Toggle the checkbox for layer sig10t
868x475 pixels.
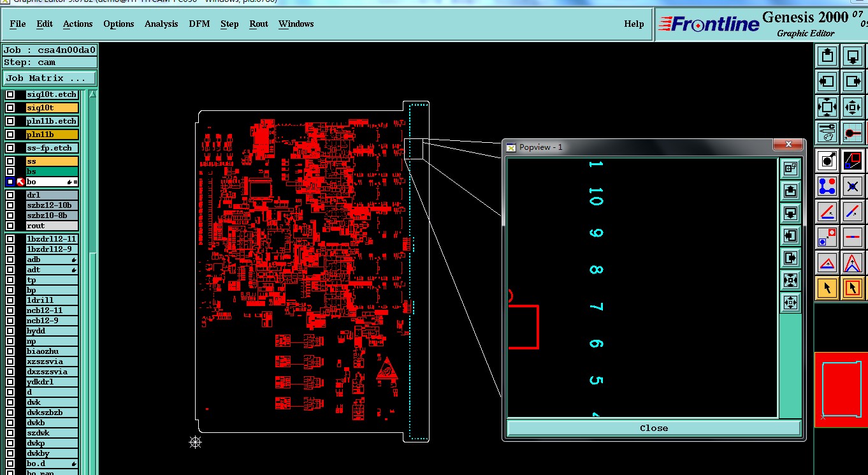click(x=10, y=108)
